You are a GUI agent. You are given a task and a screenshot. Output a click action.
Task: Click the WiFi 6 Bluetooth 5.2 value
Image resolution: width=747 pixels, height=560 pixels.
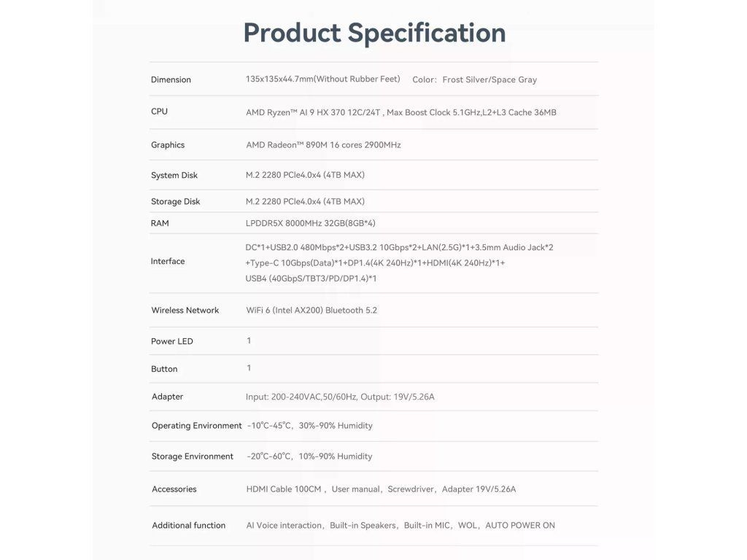coord(311,311)
